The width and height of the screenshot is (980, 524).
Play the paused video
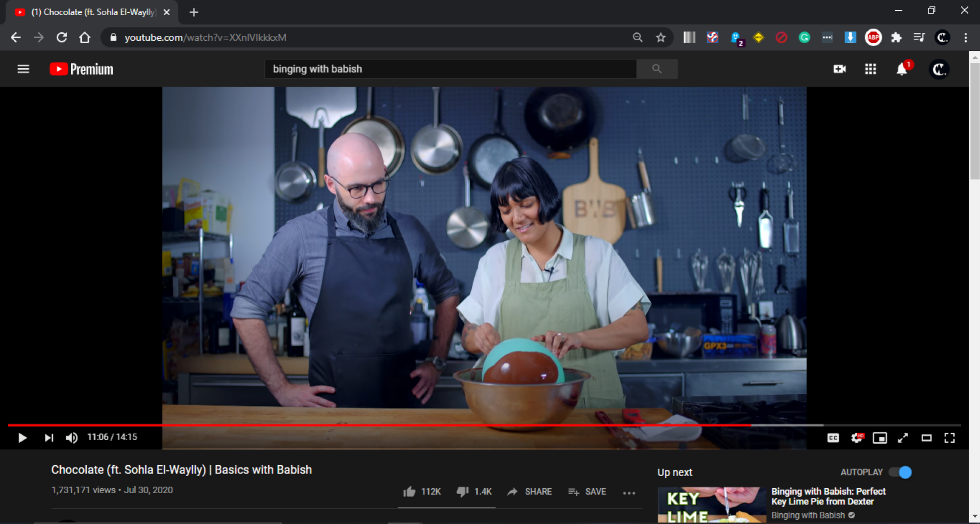coord(22,437)
